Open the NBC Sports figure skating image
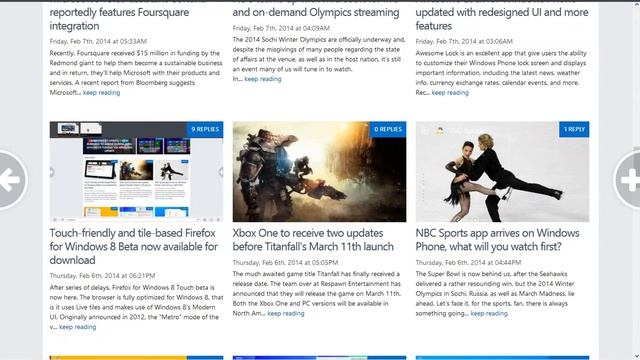The height and width of the screenshot is (360, 640). click(502, 171)
